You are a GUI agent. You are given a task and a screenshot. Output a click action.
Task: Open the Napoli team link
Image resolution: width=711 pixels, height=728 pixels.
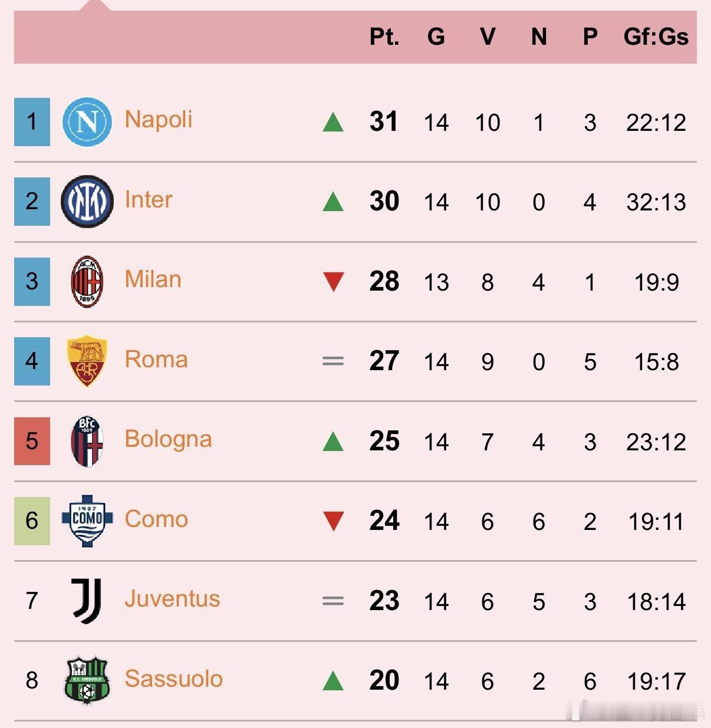click(159, 120)
